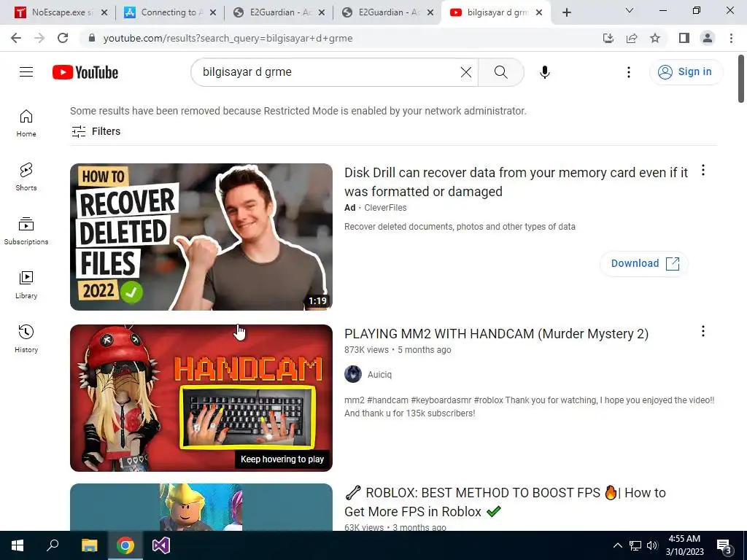Image resolution: width=747 pixels, height=560 pixels.
Task: Open Disk Drill ad title link
Action: pyautogui.click(x=516, y=182)
